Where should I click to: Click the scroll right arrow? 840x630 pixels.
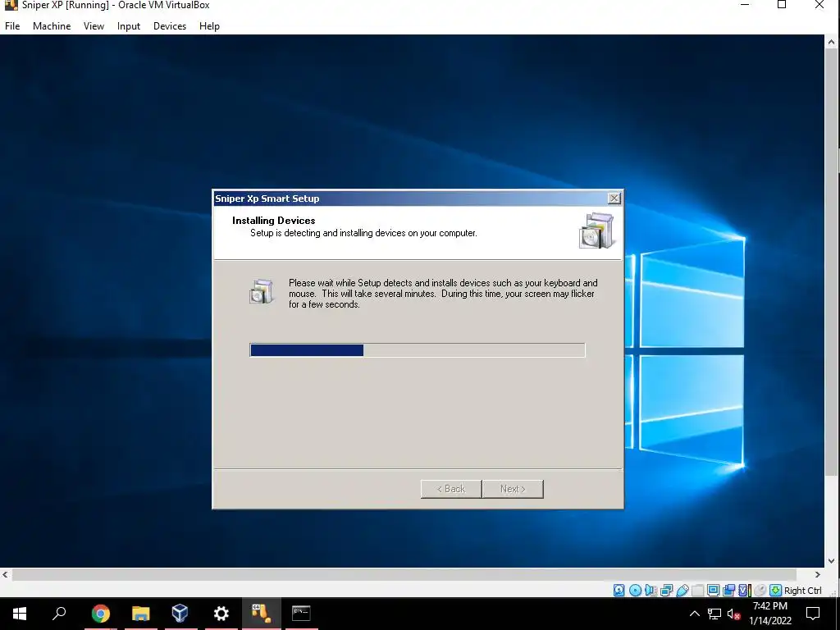pyautogui.click(x=818, y=574)
